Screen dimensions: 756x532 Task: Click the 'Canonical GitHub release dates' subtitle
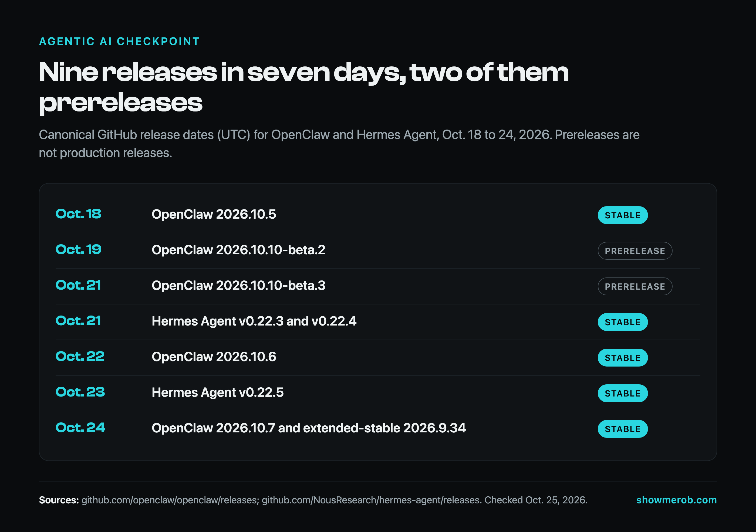click(339, 144)
